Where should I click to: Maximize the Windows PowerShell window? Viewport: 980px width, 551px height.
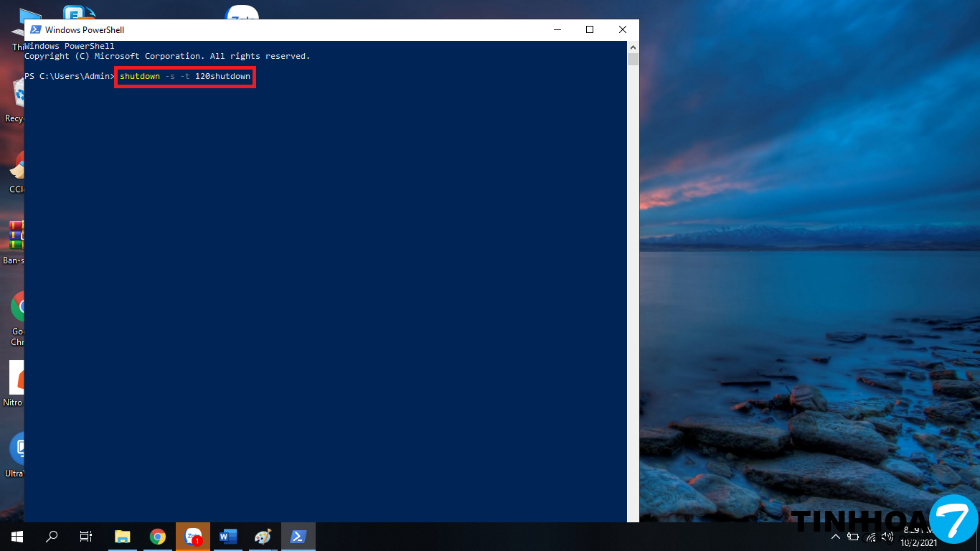(x=590, y=29)
